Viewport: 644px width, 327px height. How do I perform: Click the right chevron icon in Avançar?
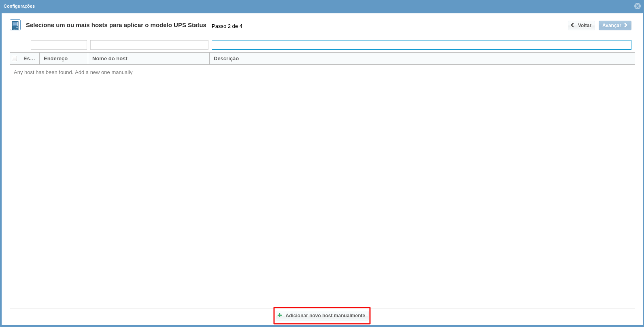click(x=625, y=25)
